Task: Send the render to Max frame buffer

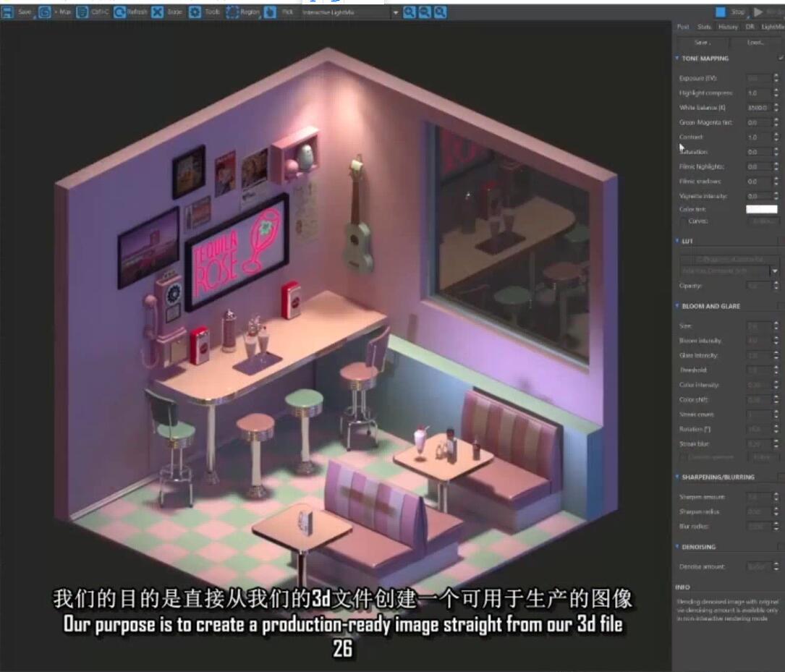Action: pyautogui.click(x=45, y=12)
